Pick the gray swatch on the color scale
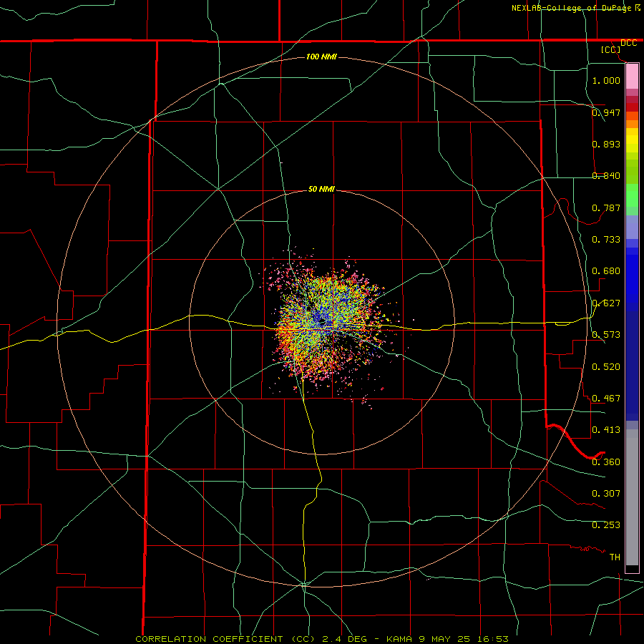 632,497
